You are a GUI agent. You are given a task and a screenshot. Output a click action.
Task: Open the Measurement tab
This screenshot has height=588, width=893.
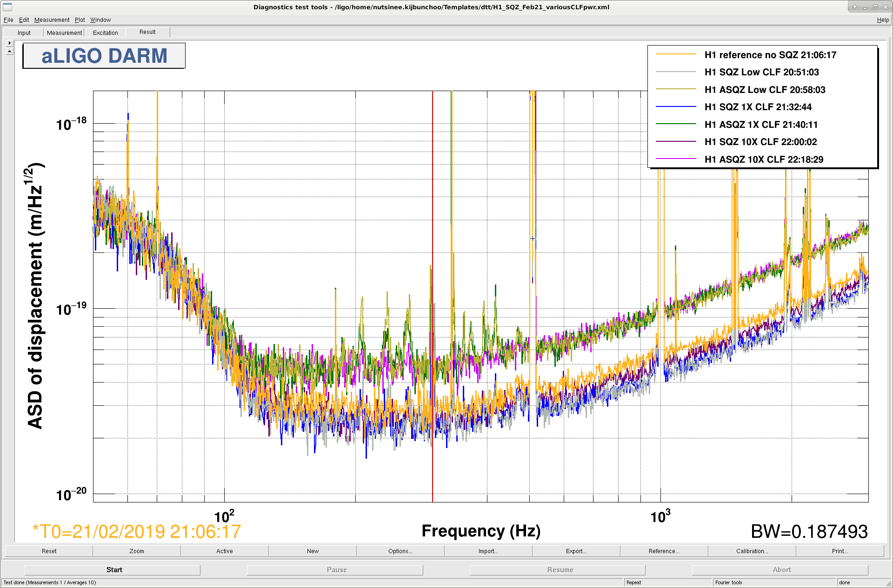64,33
